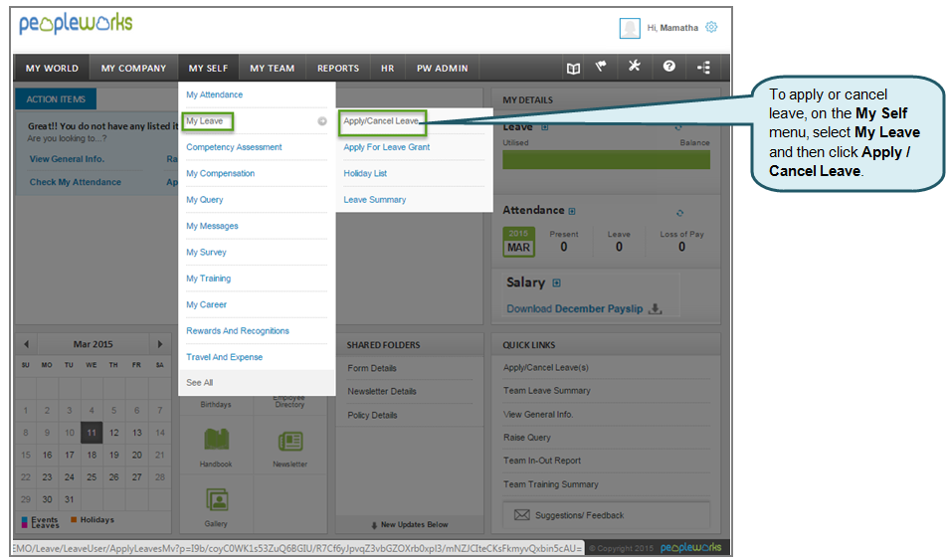Viewport: 947px width, 560px height.
Task: Click the Suggestions/ Feedback button
Action: click(607, 515)
